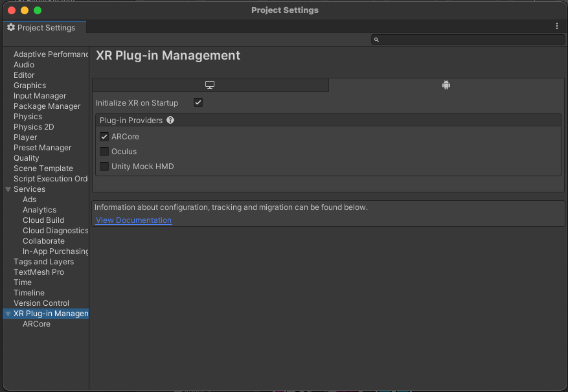Viewport: 568px width, 392px height.
Task: Enable the Oculus plug-in provider
Action: [x=104, y=152]
